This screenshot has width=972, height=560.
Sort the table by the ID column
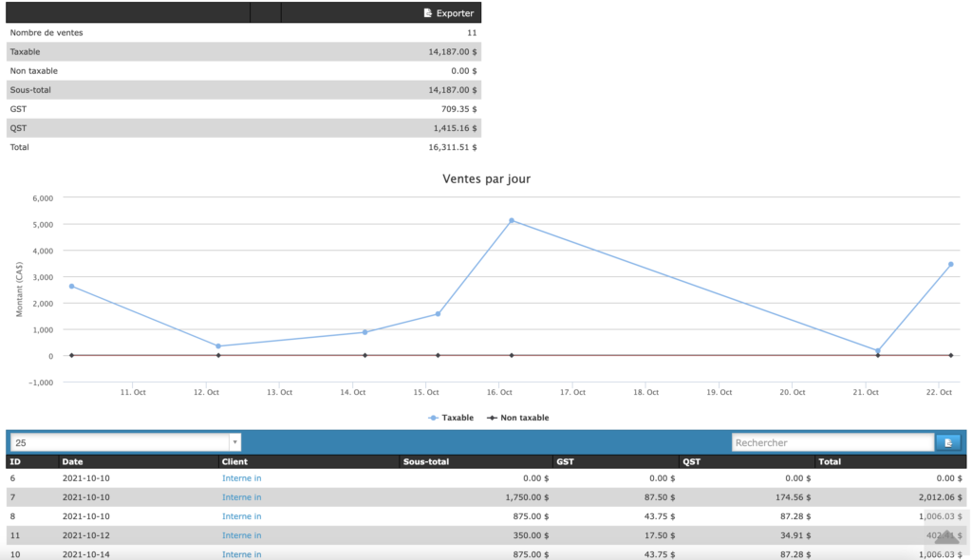click(x=15, y=462)
